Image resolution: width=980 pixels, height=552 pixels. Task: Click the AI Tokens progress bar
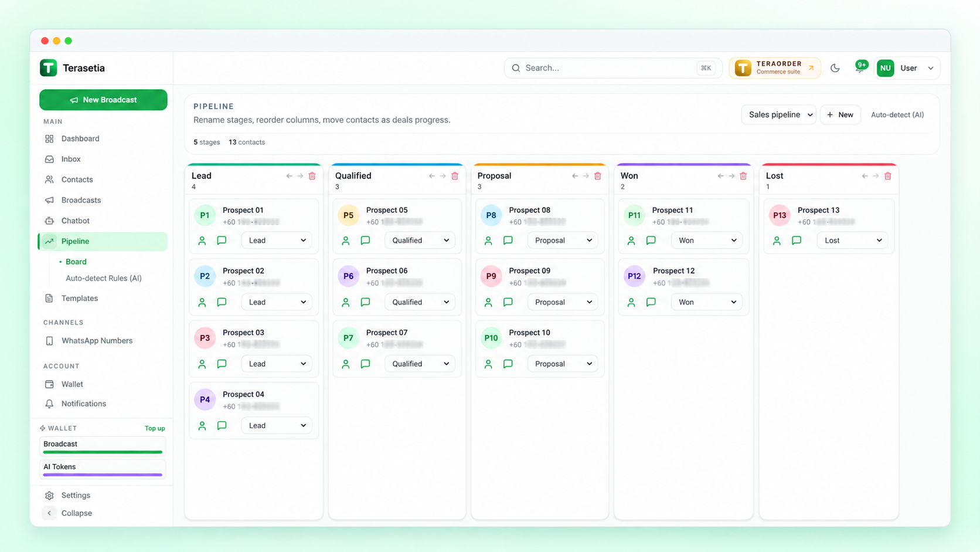[103, 475]
